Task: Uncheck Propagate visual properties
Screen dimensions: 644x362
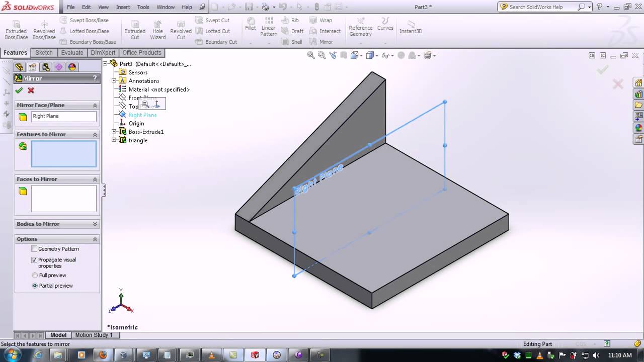Action: tap(34, 260)
